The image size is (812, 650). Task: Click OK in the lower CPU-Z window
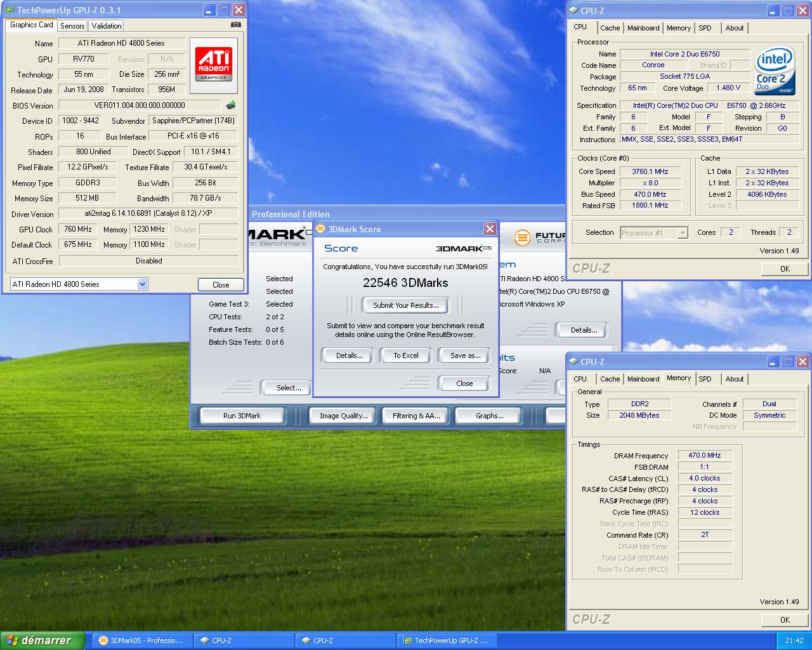(x=785, y=620)
